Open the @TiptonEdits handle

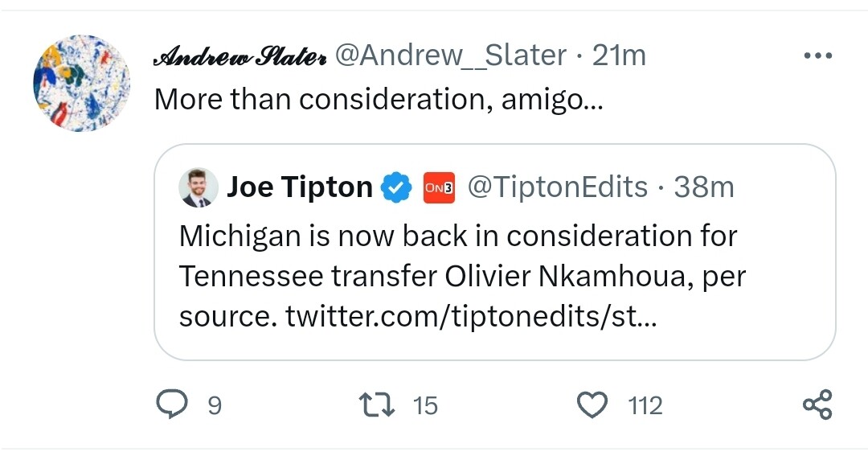pos(557,187)
